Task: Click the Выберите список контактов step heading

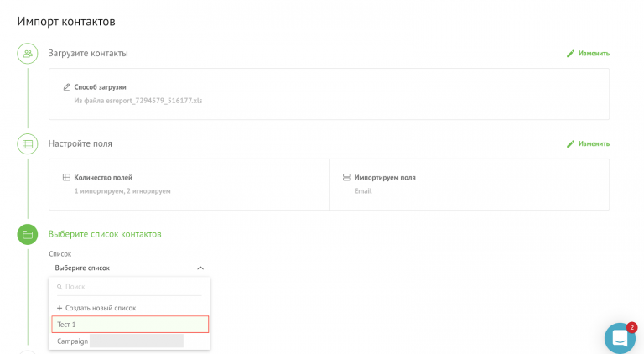Action: [105, 234]
